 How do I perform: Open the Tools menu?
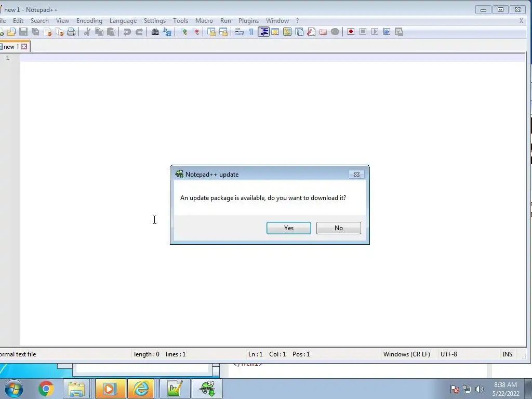pyautogui.click(x=180, y=21)
